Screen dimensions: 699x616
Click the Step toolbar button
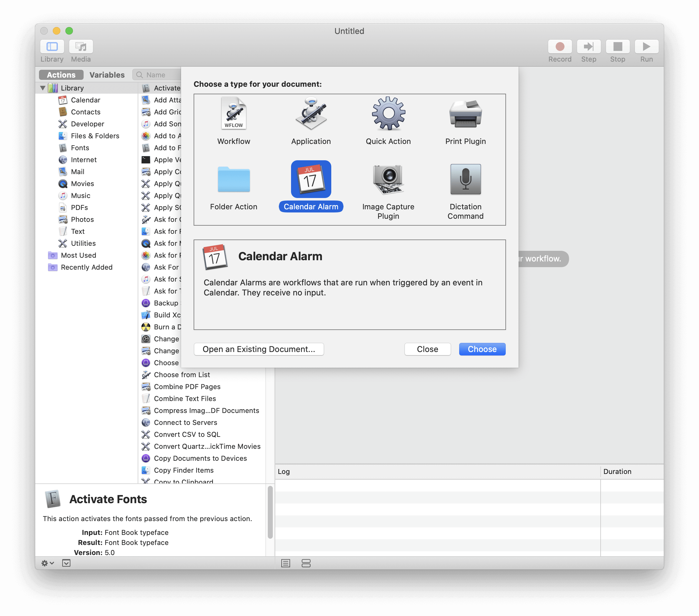pyautogui.click(x=589, y=47)
